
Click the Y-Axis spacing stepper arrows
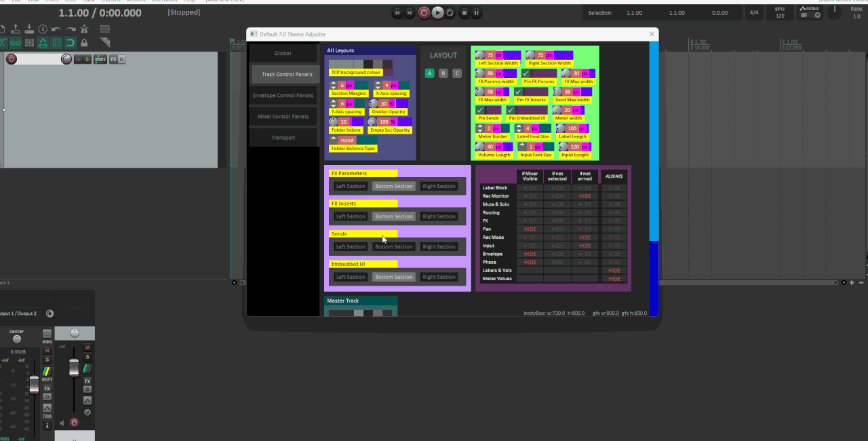coord(334,104)
